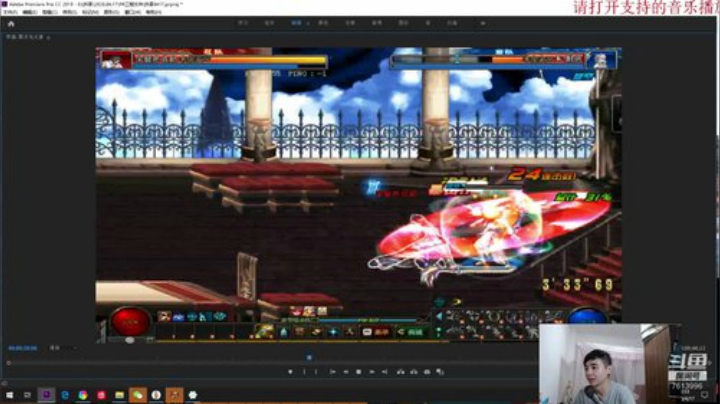720x404 pixels.
Task: Switch to the Effects workspace tab
Action: click(x=350, y=23)
